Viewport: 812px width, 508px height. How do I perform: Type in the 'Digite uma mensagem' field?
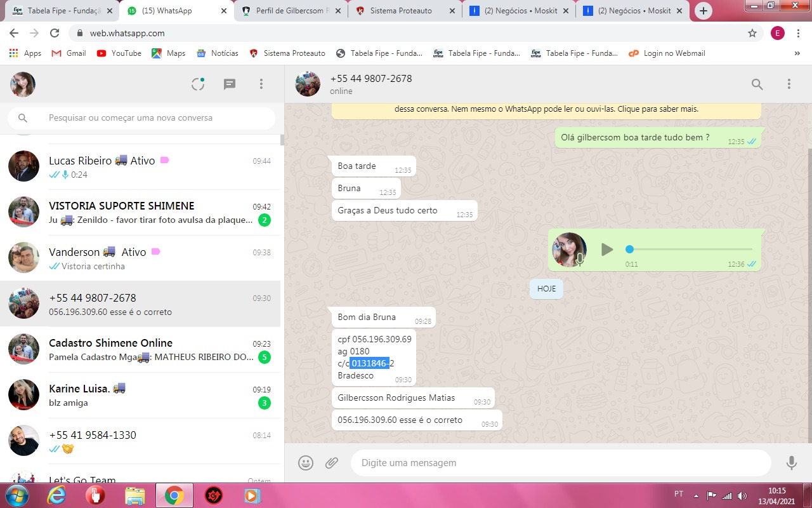[558, 463]
